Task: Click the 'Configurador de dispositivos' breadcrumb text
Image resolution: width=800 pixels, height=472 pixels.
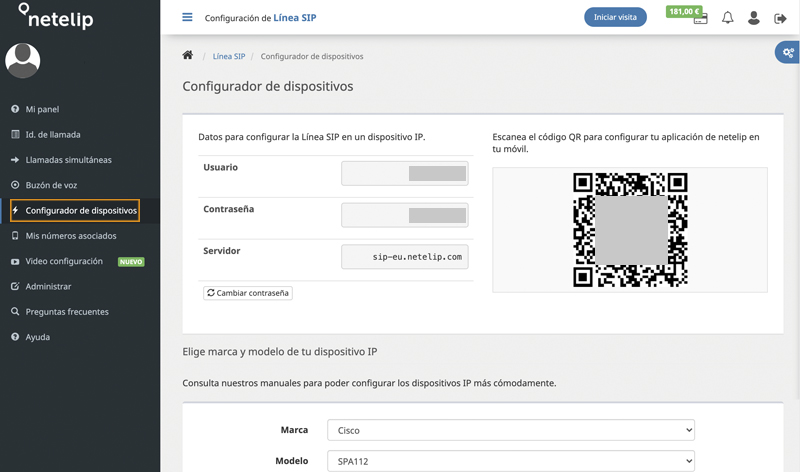Action: pyautogui.click(x=312, y=56)
